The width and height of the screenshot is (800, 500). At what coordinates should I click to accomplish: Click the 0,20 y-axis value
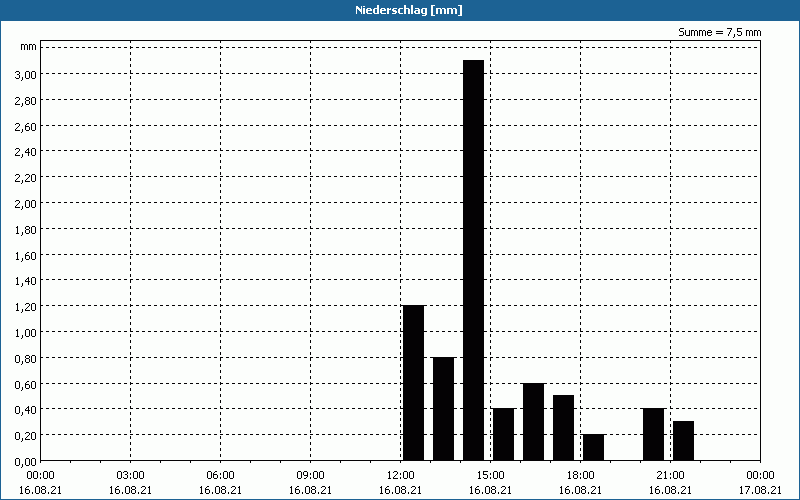tap(26, 436)
